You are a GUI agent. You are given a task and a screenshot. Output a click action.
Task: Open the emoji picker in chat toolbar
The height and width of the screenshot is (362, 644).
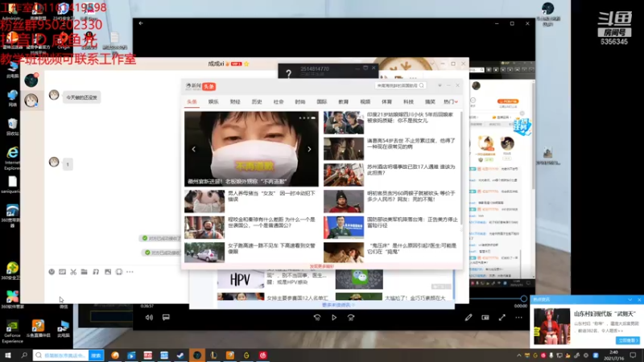(x=52, y=272)
